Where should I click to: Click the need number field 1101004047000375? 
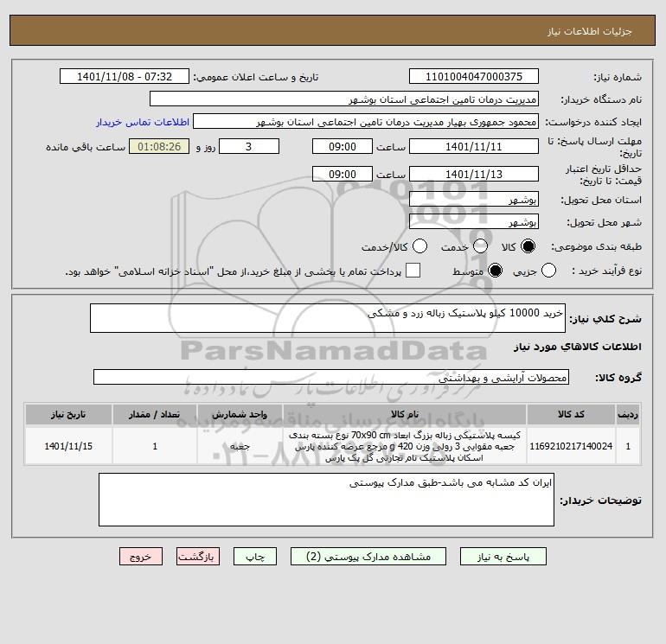(x=474, y=76)
